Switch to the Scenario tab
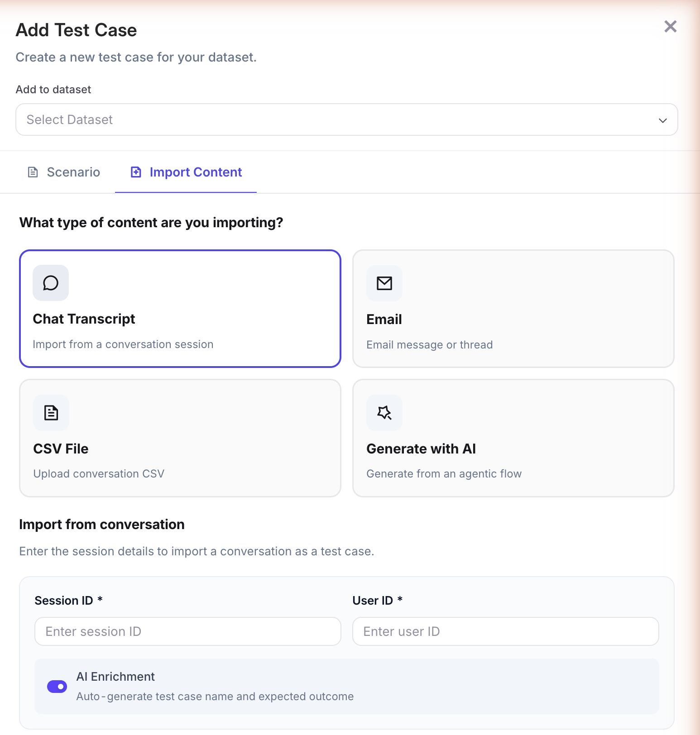The image size is (700, 735). (63, 172)
